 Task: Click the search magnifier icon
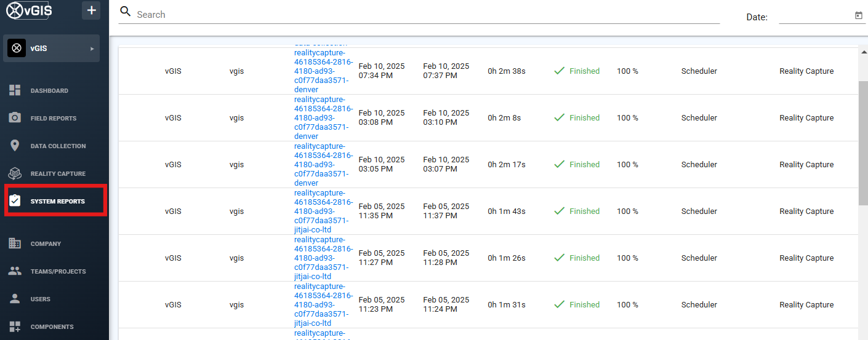(x=125, y=12)
